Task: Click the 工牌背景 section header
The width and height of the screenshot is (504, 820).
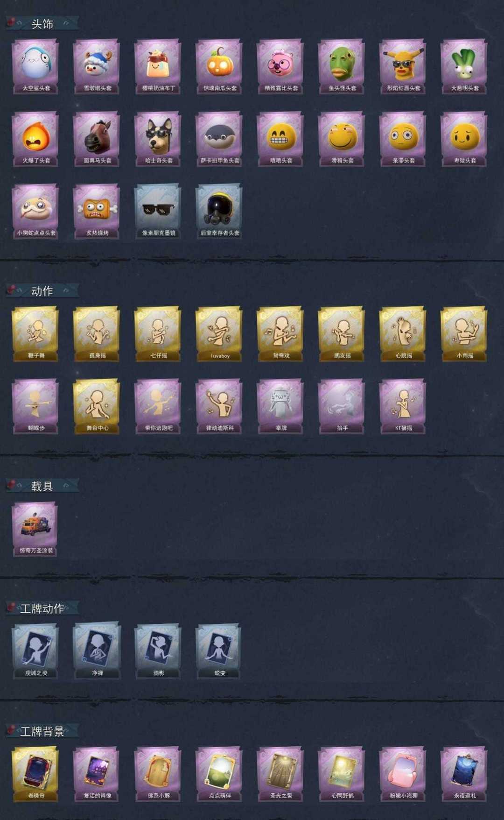Action: (x=42, y=731)
